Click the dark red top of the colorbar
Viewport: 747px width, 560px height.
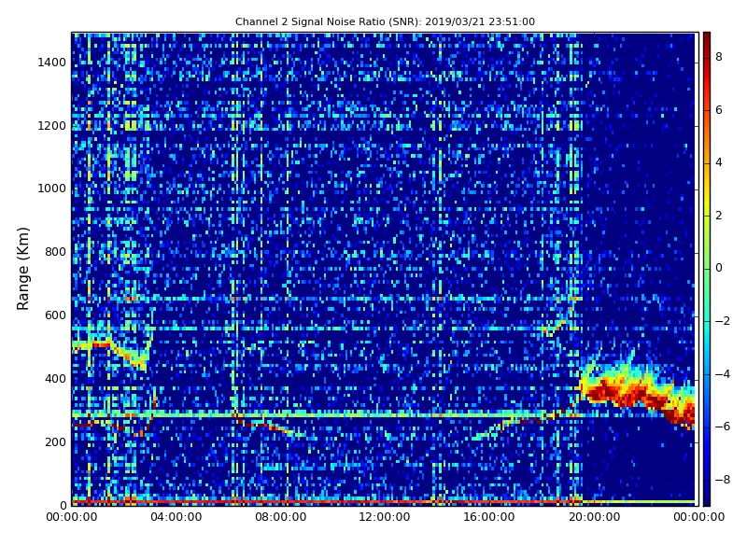pyautogui.click(x=707, y=38)
